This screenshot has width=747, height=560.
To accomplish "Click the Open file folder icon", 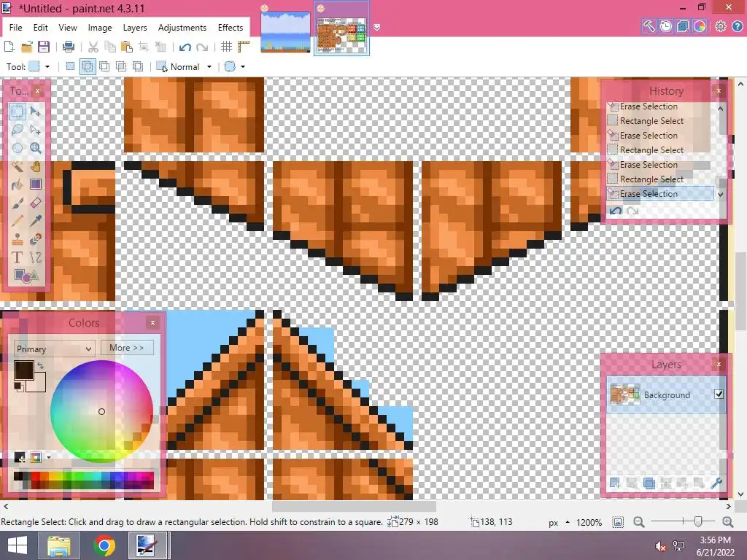I will pos(27,47).
